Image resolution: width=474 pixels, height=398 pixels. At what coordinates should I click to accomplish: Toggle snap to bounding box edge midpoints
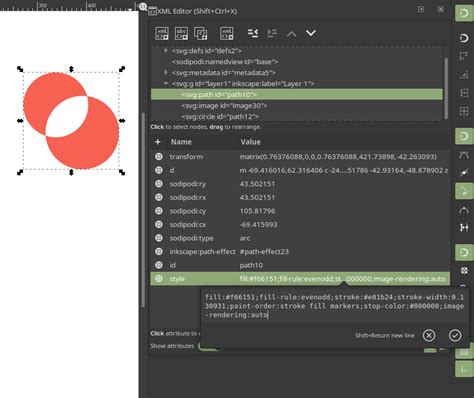point(464,93)
